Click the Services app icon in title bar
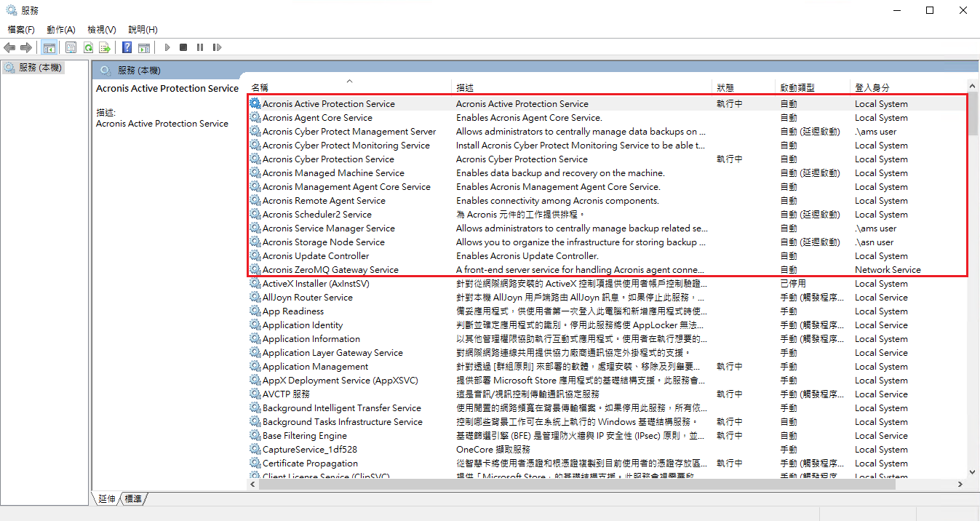This screenshot has height=521, width=980. point(11,10)
